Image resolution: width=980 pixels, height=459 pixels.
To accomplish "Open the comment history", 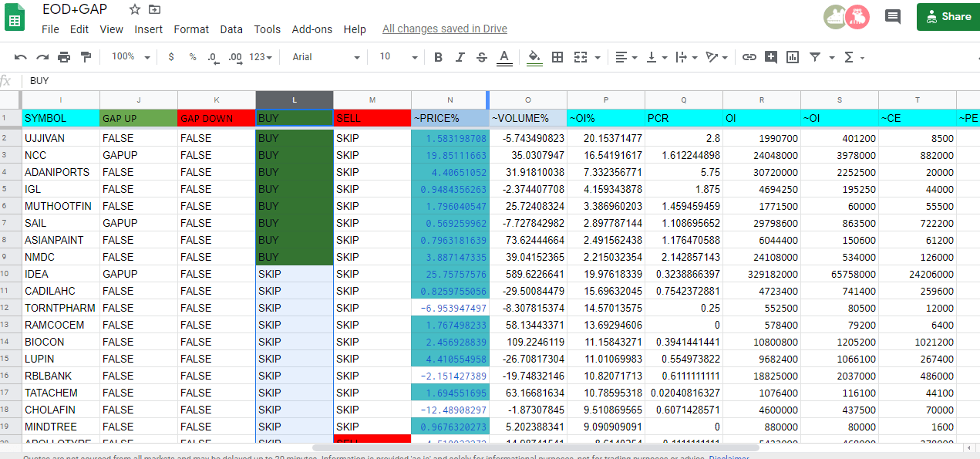I will [x=893, y=16].
